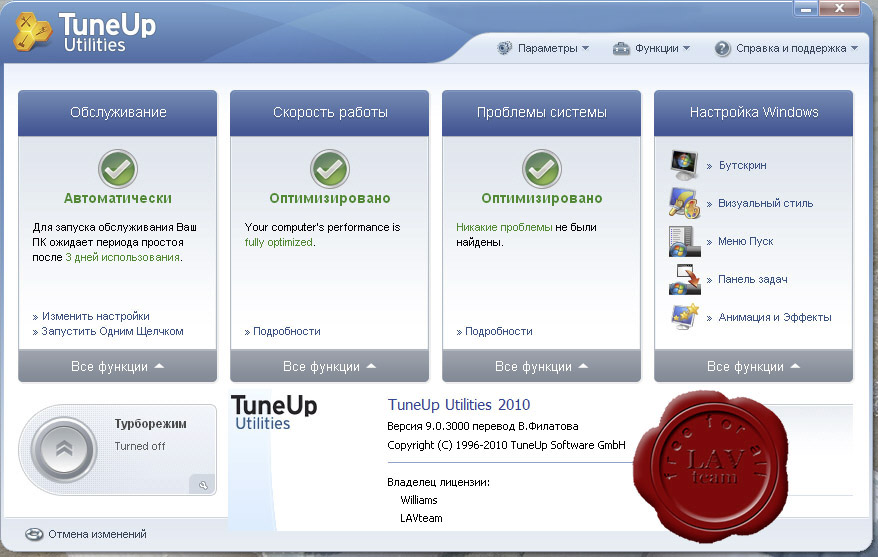Viewport: 878px width, 557px height.
Task: Expand Все функции under Проблемы системы
Action: (541, 366)
